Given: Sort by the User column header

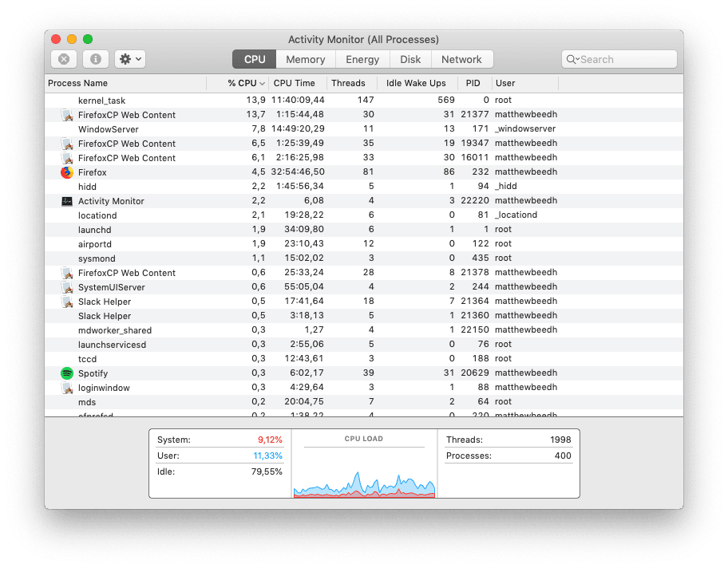Looking at the screenshot, I should point(525,83).
